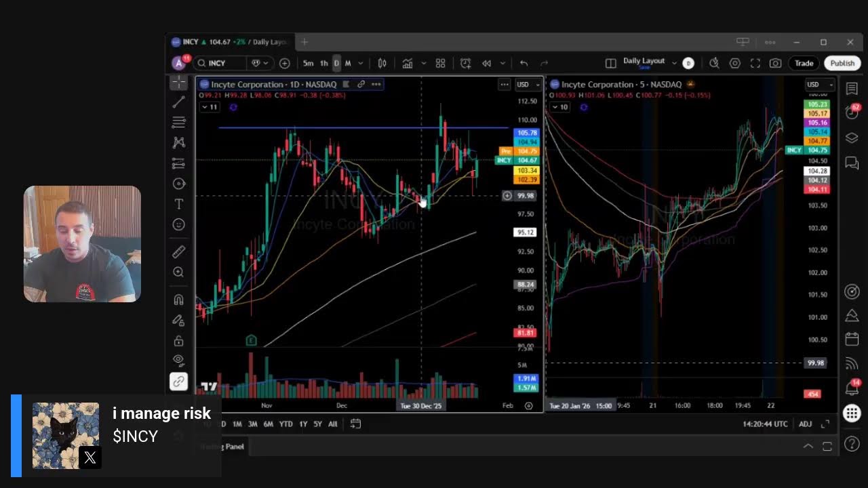Activate the zoom in tool
Image resolution: width=868 pixels, height=488 pixels.
click(x=178, y=272)
